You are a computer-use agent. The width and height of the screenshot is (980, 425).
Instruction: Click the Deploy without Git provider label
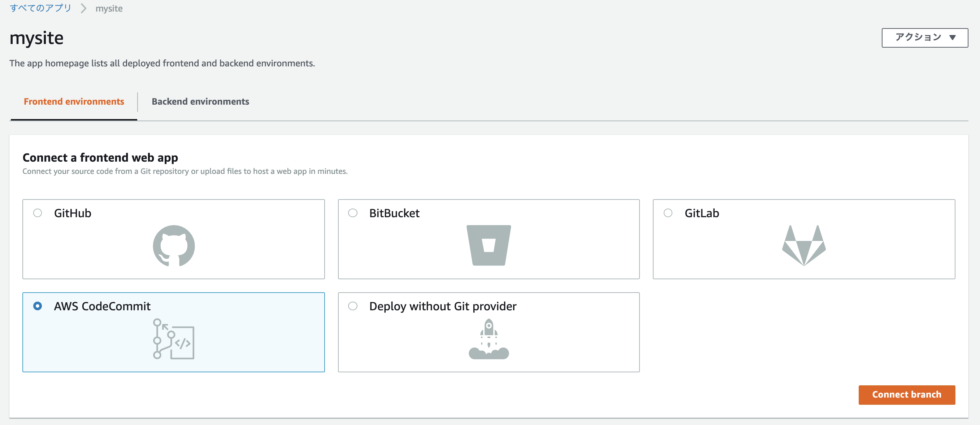coord(442,306)
